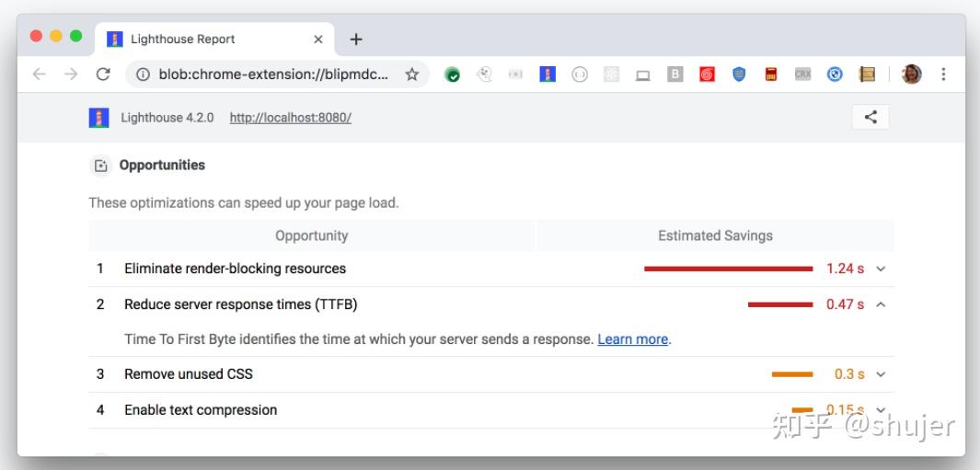Click the gray B extension icon

pos(674,75)
